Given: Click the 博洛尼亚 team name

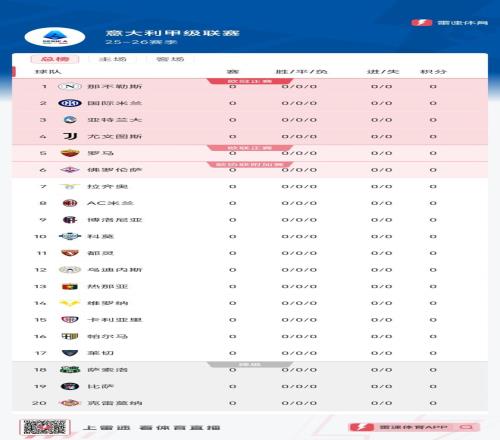Looking at the screenshot, I should (x=115, y=220).
